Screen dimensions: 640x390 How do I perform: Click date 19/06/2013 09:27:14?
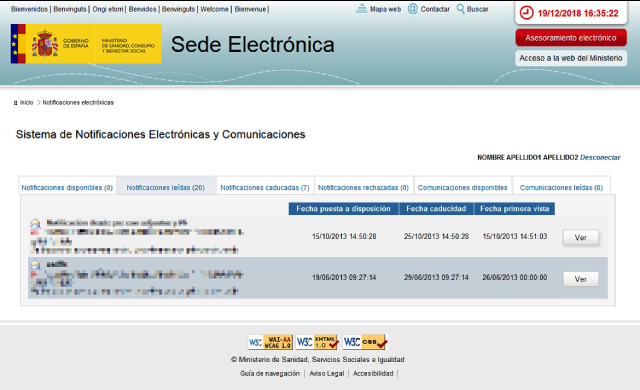(x=344, y=277)
